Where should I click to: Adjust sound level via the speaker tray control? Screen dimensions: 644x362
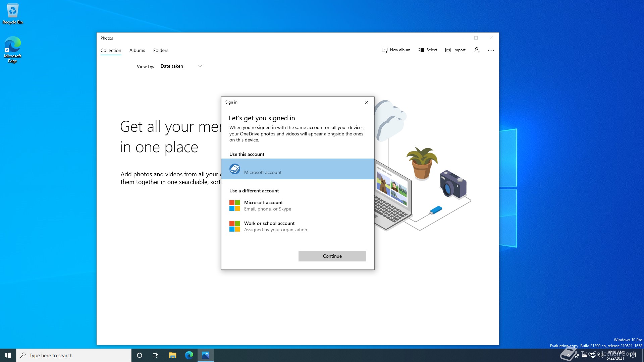[x=601, y=355]
